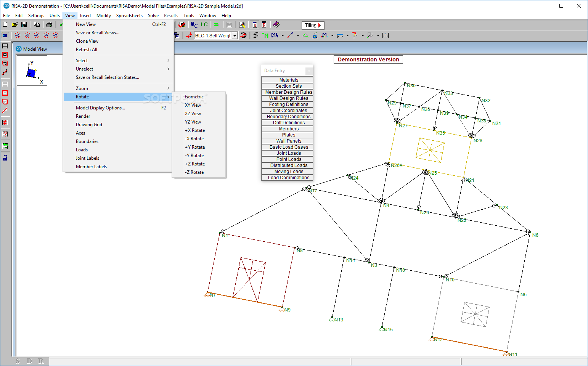
Task: Click the blue lock unlock icon in sidebar
Action: (5, 157)
